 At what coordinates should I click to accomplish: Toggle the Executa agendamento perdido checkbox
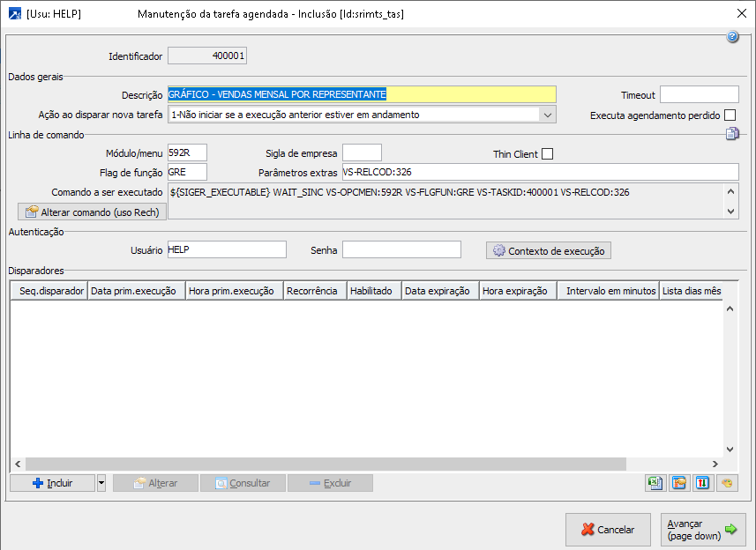pos(730,115)
